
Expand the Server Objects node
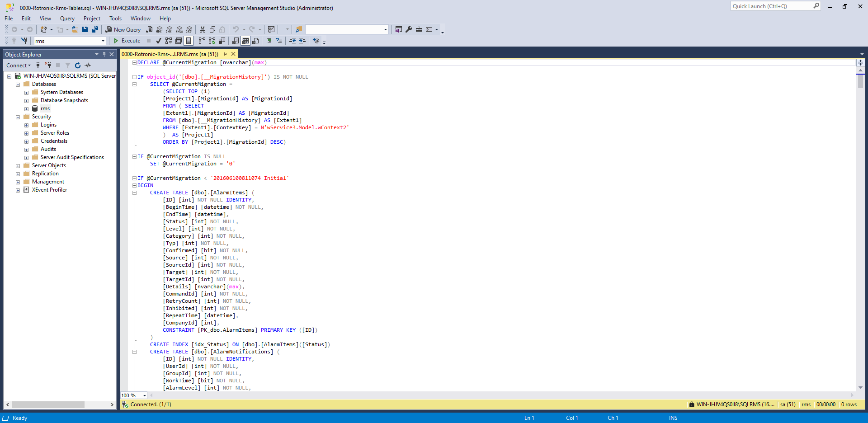point(18,166)
